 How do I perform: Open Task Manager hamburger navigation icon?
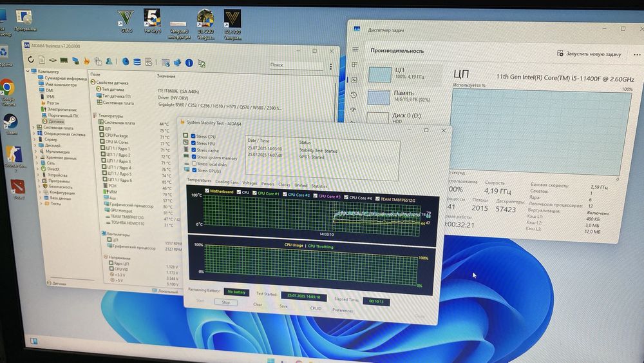click(x=355, y=50)
